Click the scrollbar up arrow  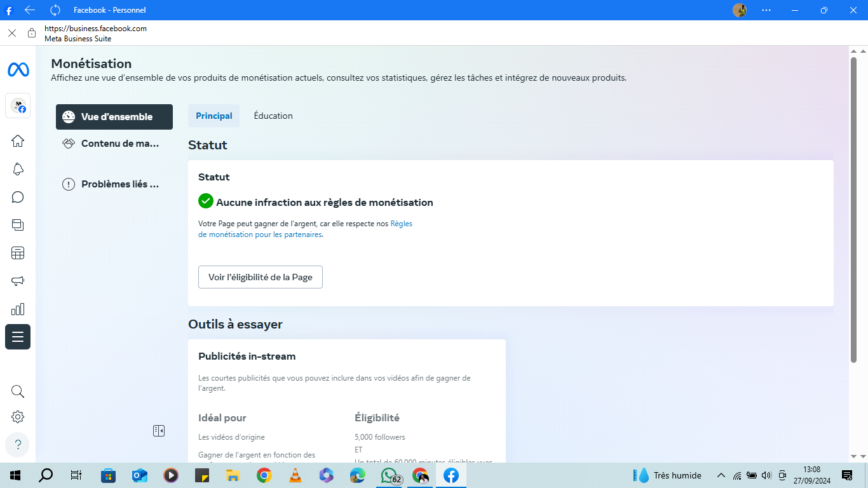(853, 51)
